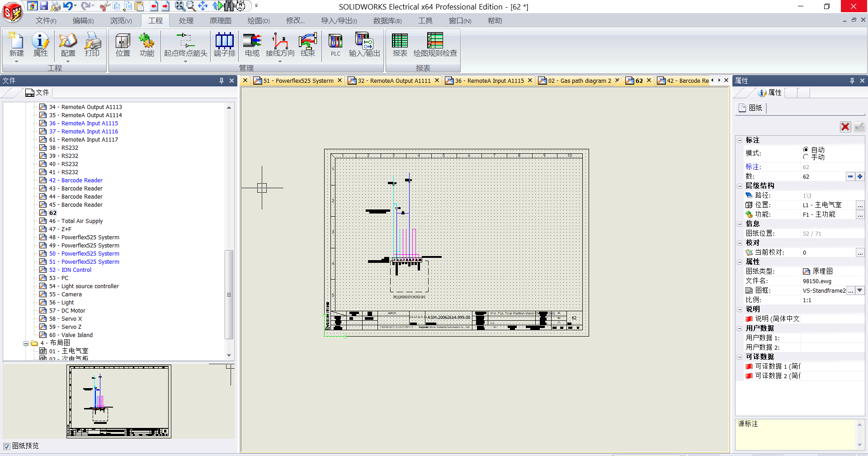
Task: Click 起点终点箭头 (Origin-destination arrows) icon
Action: click(185, 44)
